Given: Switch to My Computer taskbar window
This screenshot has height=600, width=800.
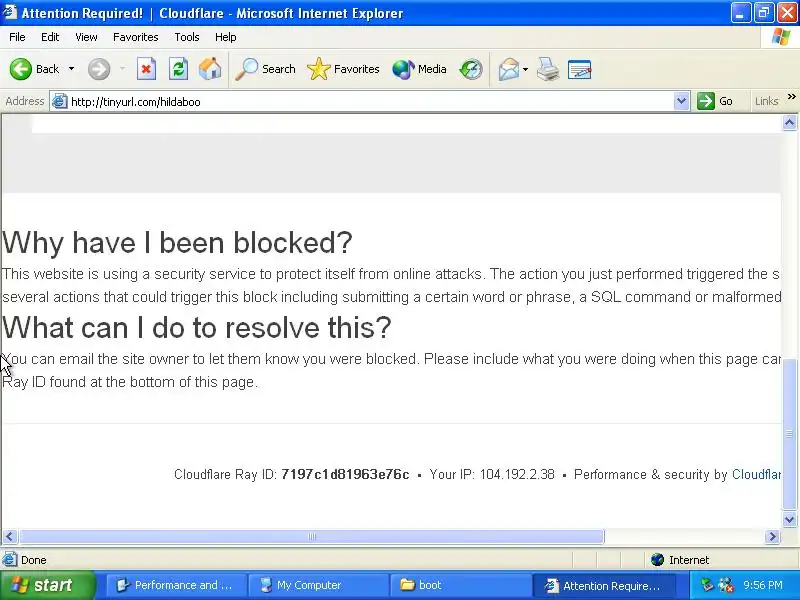Looking at the screenshot, I should coord(318,585).
